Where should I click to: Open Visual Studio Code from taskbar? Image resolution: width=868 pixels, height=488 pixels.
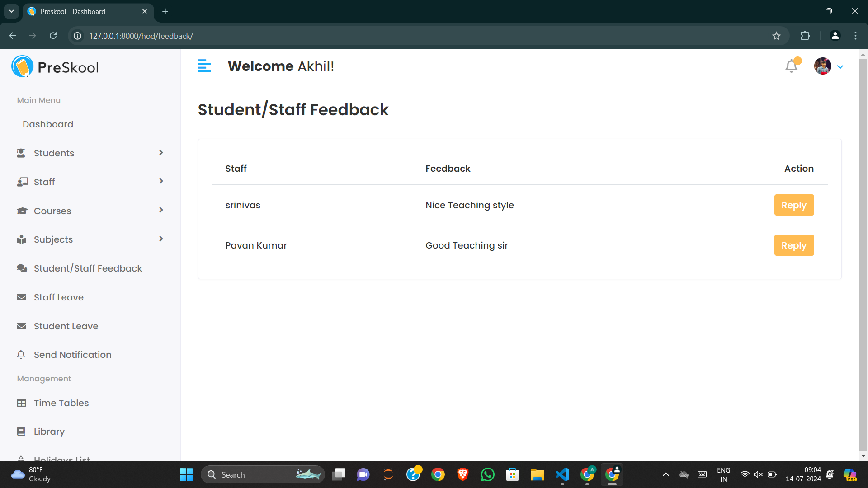point(562,474)
